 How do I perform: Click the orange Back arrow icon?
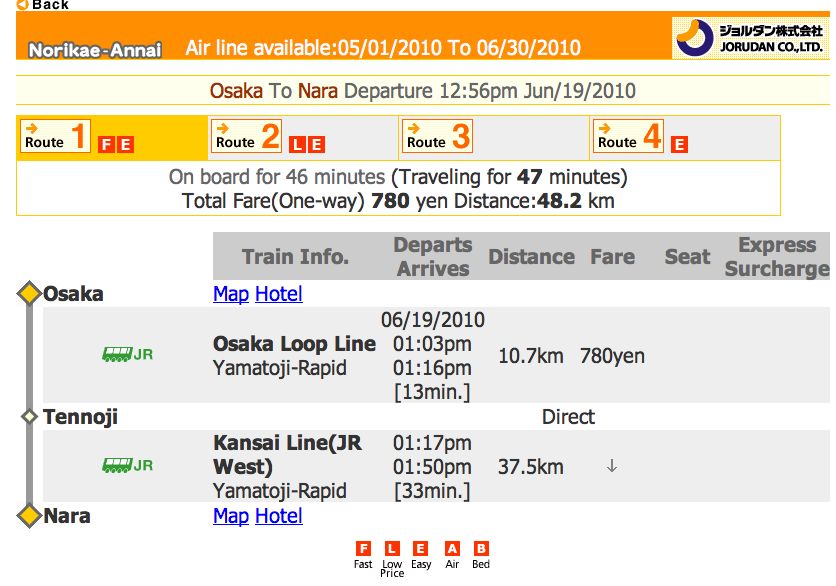(22, 5)
